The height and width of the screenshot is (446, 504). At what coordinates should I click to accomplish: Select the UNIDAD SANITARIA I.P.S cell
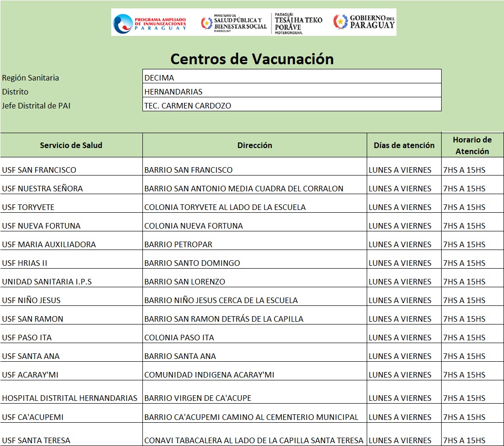[47, 282]
